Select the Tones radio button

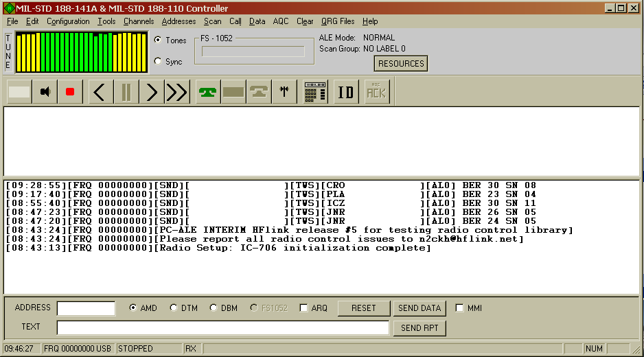click(158, 40)
